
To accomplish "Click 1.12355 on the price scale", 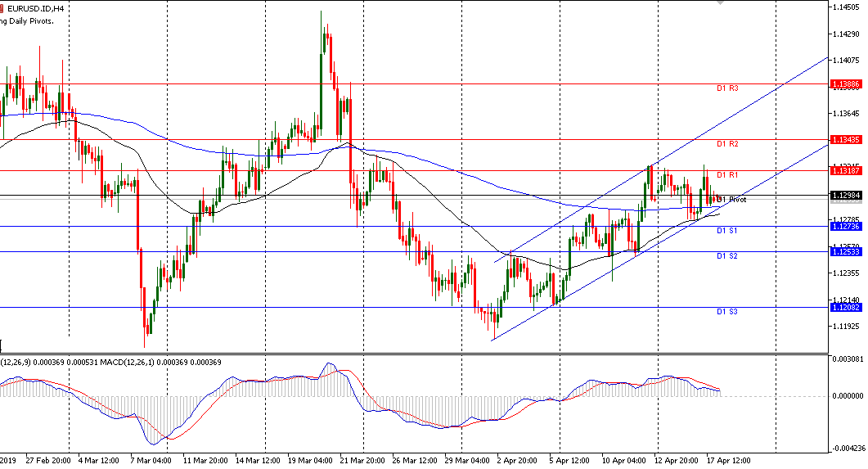I will (x=847, y=273).
